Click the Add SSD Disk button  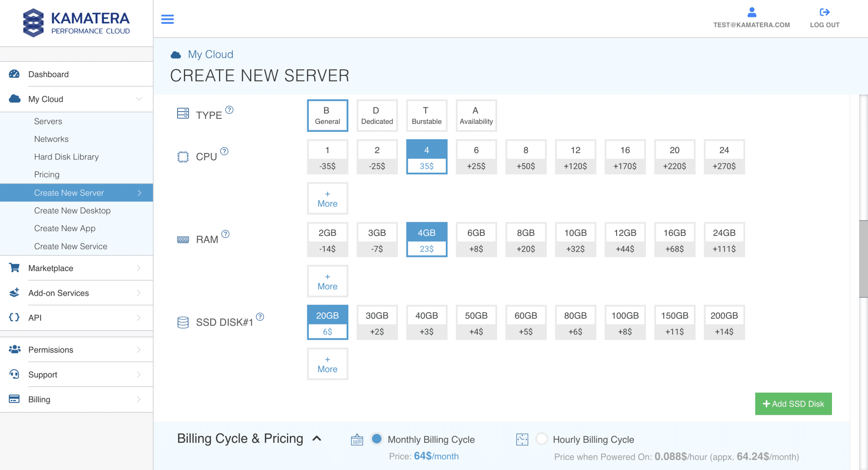pyautogui.click(x=793, y=404)
